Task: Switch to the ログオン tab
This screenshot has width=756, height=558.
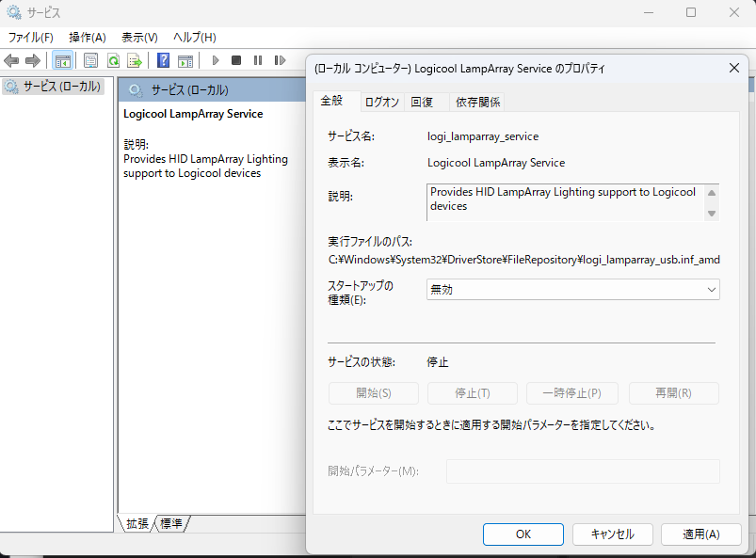Action: [381, 102]
